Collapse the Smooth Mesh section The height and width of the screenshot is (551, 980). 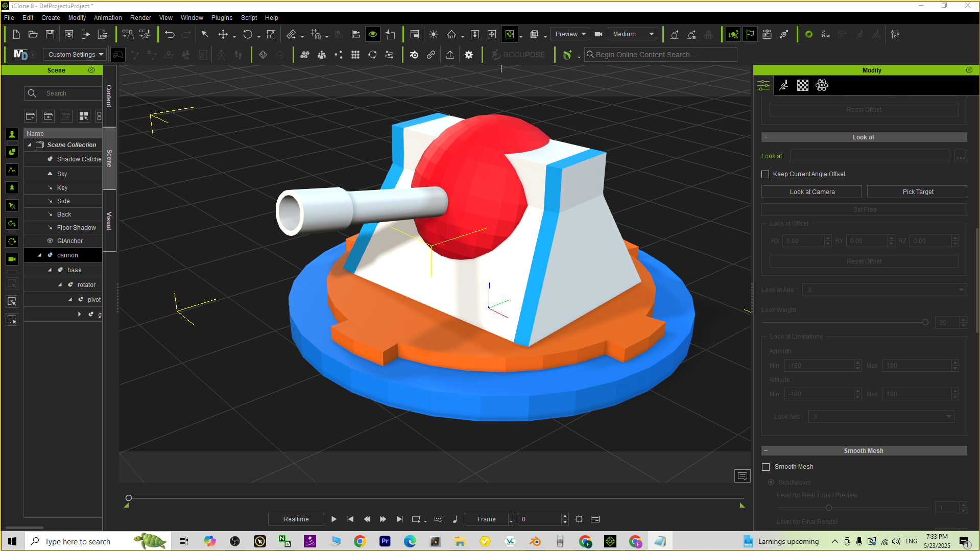tap(766, 451)
